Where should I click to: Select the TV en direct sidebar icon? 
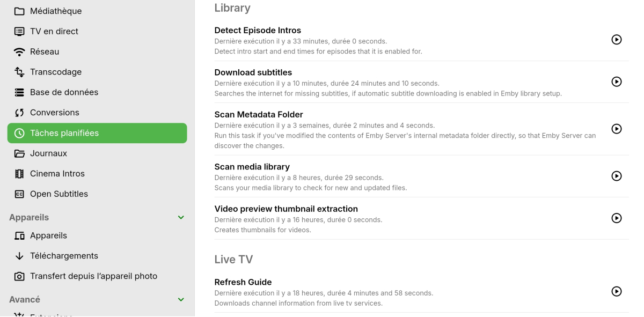click(19, 31)
